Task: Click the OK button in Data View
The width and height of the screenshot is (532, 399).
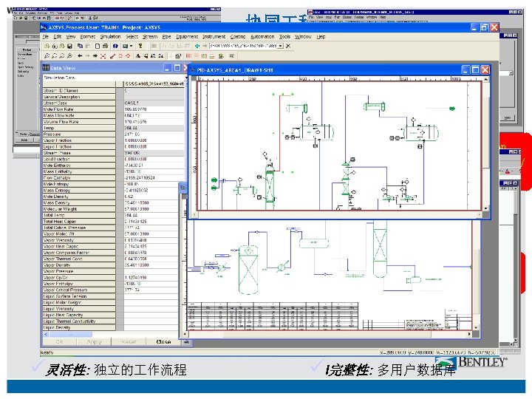Action: point(59,341)
